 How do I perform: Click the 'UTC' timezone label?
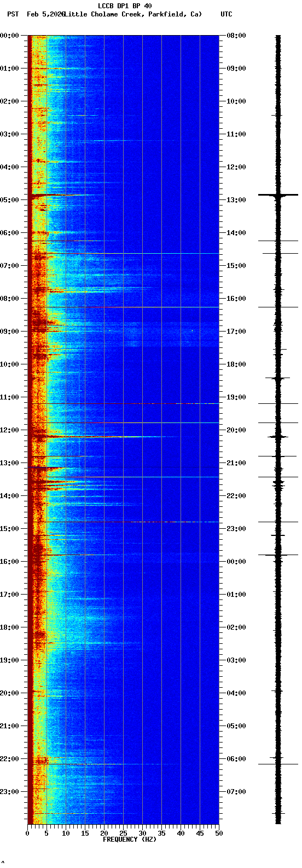click(226, 14)
